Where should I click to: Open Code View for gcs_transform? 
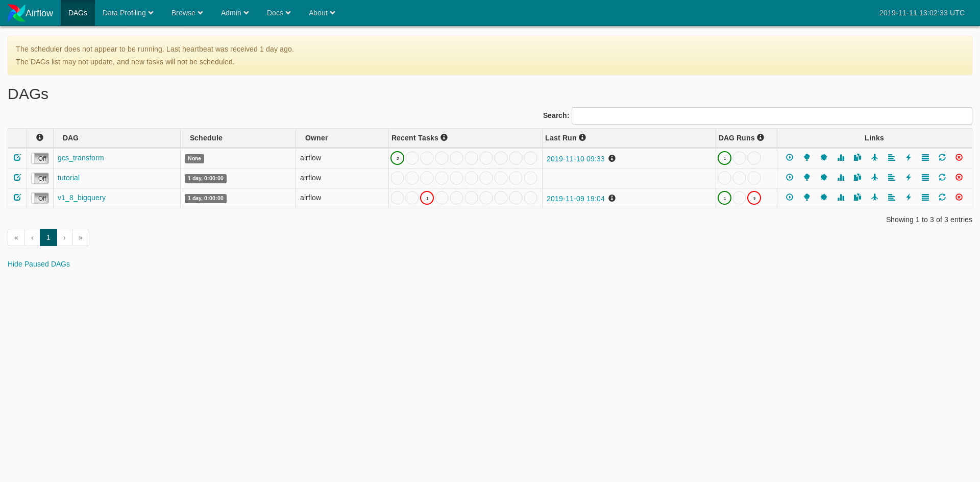(x=909, y=158)
